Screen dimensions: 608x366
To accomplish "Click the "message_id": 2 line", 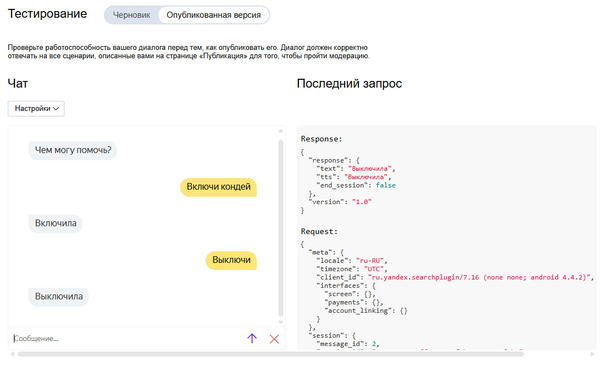I will point(348,344).
